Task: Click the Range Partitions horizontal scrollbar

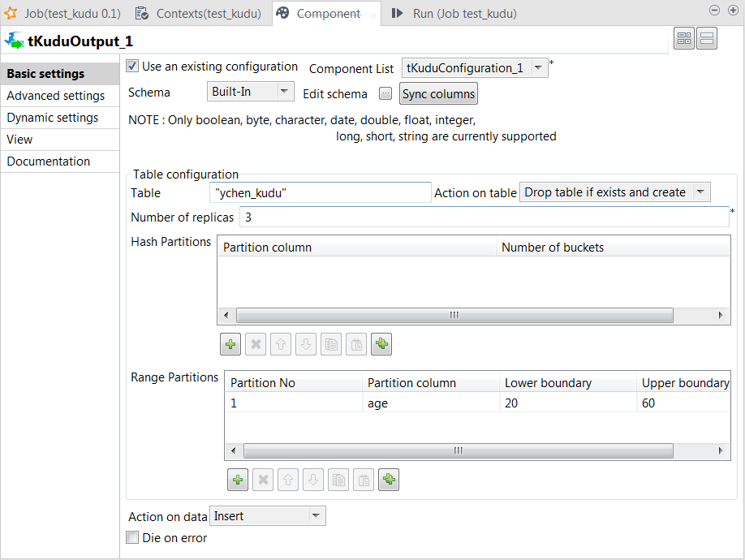Action: coord(458,450)
